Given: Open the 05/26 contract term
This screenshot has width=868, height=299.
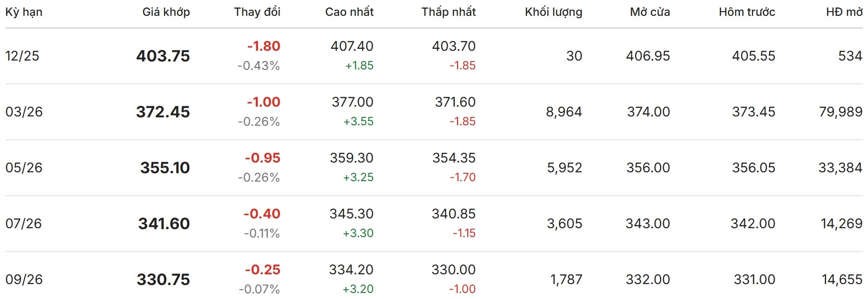Looking at the screenshot, I should click(x=24, y=168).
